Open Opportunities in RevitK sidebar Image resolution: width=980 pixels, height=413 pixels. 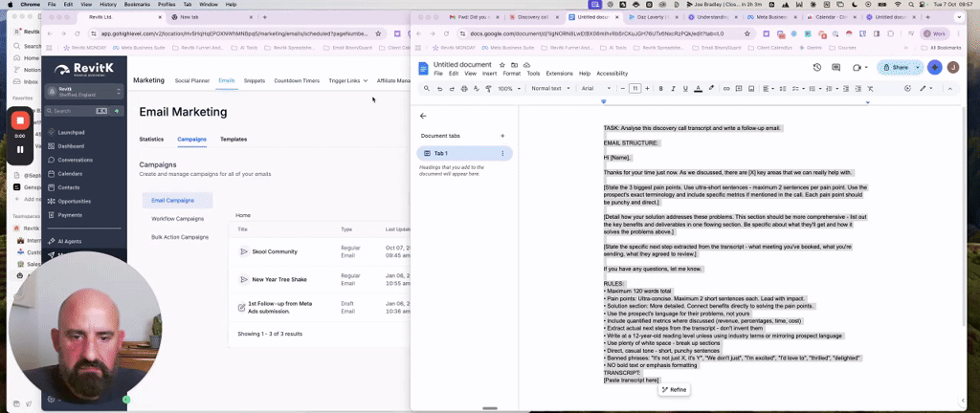tap(74, 201)
